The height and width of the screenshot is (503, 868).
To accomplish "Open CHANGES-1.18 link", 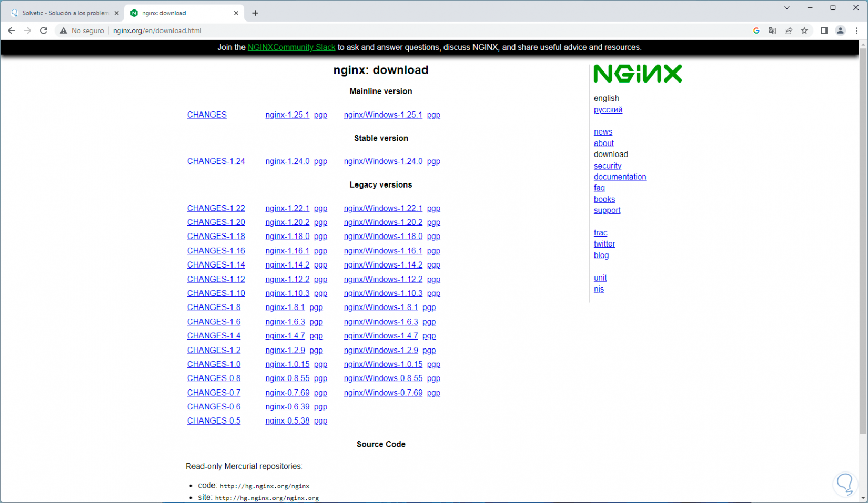I will pos(216,237).
